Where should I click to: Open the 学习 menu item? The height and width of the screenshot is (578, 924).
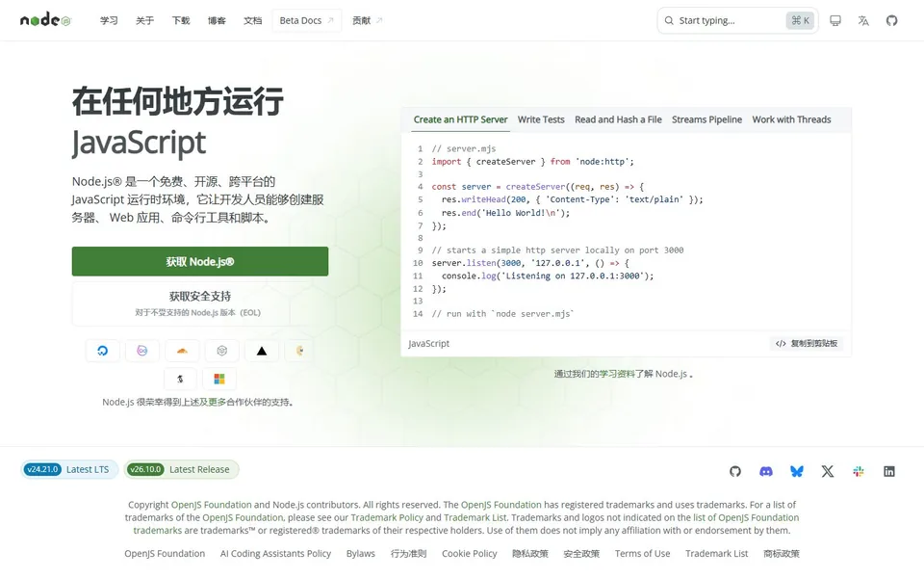[x=109, y=20]
